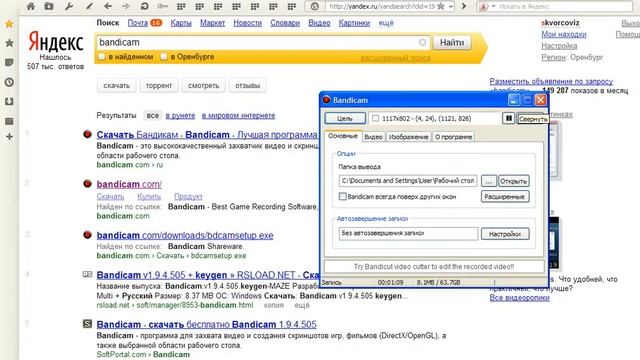This screenshot has height=360, width=640.
Task: Click the 'скачать' suggestion button
Action: pyautogui.click(x=116, y=86)
